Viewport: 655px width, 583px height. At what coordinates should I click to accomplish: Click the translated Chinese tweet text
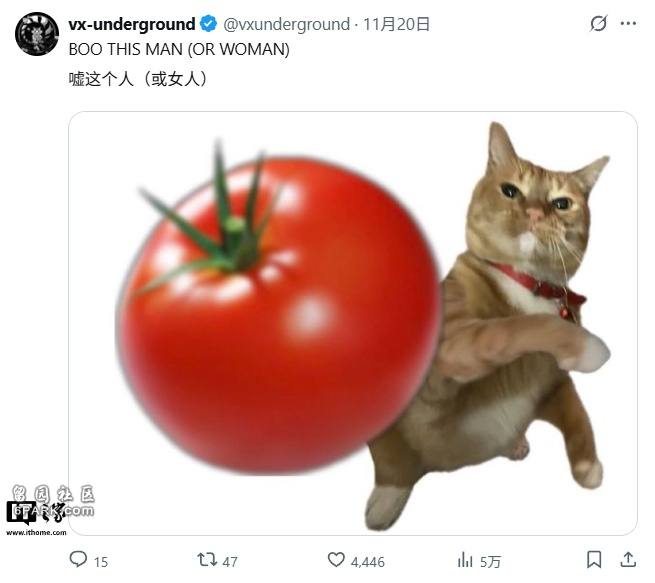click(x=138, y=79)
